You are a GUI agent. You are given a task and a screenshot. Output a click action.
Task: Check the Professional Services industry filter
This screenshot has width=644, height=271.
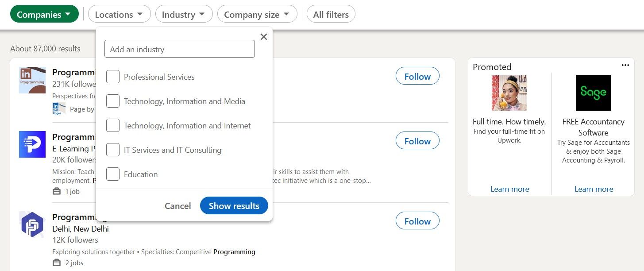tap(112, 77)
